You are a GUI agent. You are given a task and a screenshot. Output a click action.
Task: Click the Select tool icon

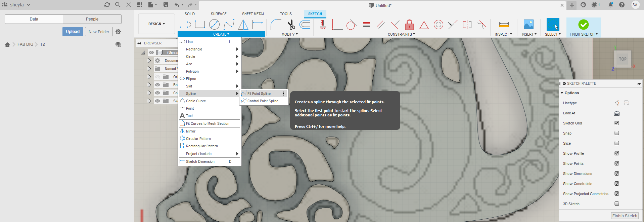click(553, 25)
